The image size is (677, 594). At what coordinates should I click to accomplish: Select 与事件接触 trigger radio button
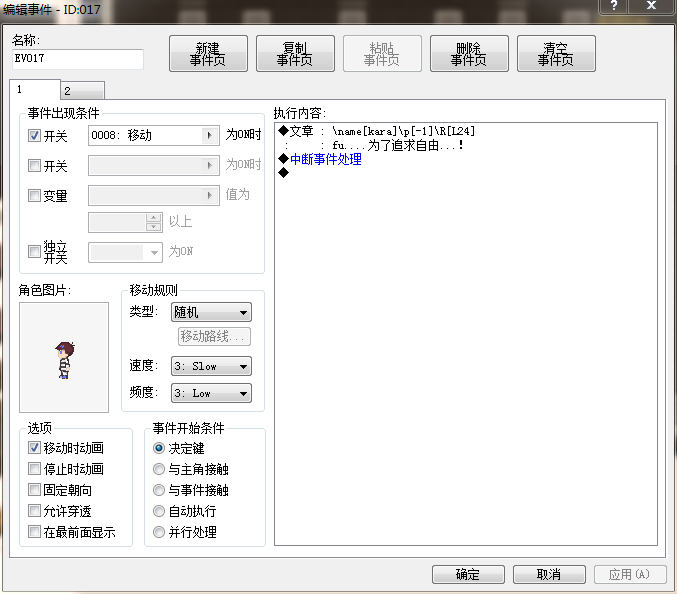coord(159,490)
